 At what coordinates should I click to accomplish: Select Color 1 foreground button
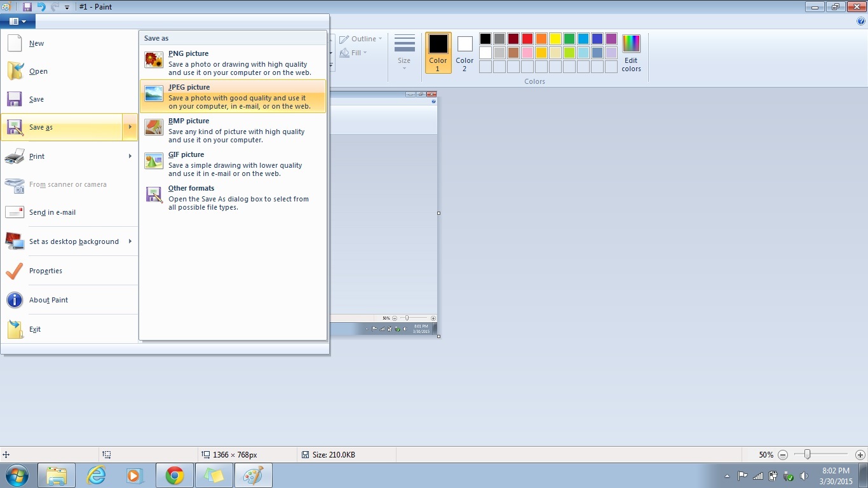click(x=438, y=53)
